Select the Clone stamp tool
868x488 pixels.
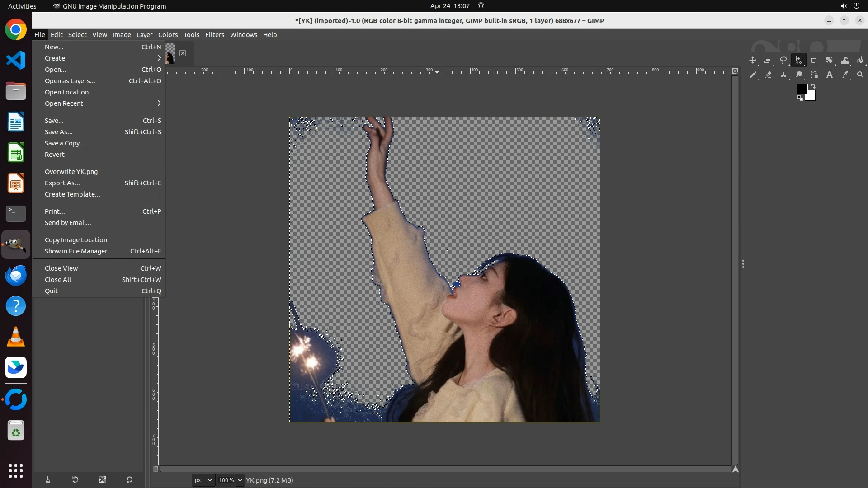[x=783, y=75]
